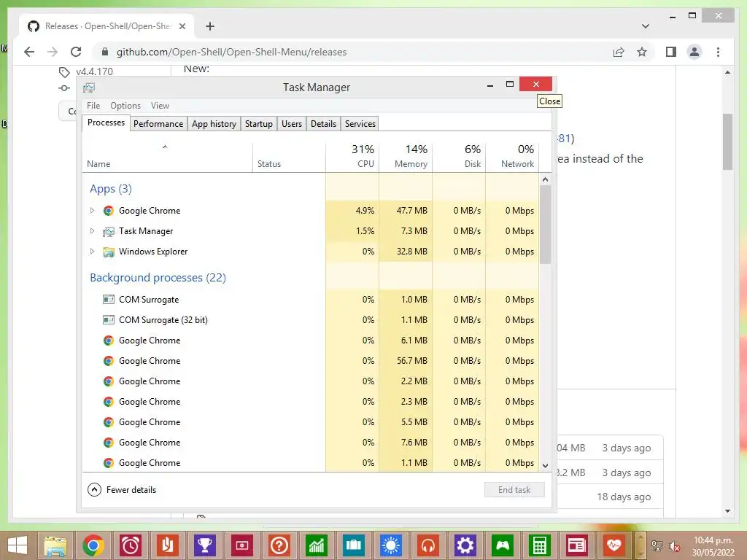Screen dimensions: 747x560
Task: Open Task Manager Options menu
Action: point(125,106)
